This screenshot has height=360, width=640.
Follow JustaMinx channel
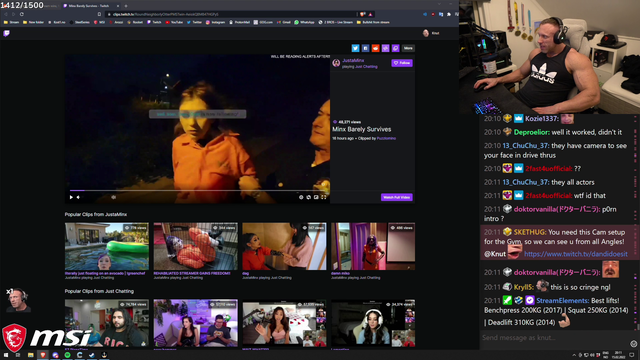(x=402, y=63)
